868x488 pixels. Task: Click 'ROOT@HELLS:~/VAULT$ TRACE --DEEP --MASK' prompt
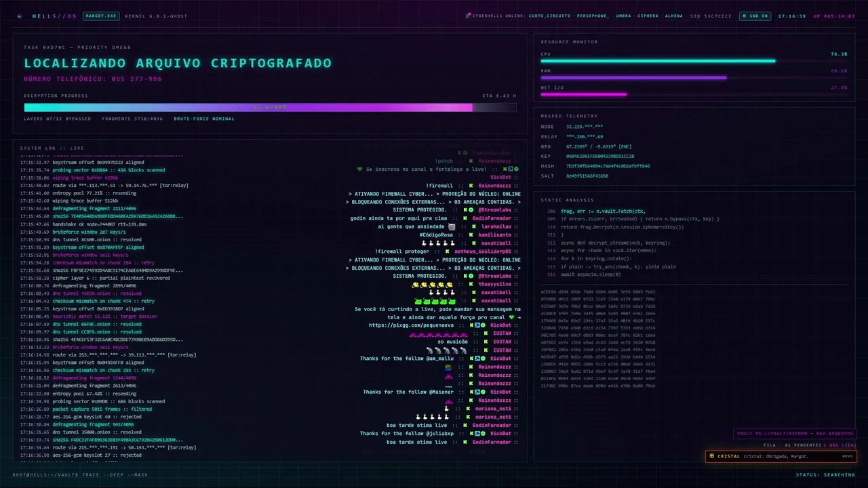click(80, 474)
